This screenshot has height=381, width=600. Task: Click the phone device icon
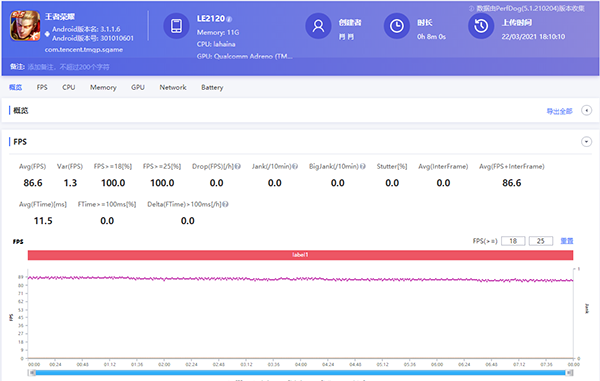(x=176, y=26)
